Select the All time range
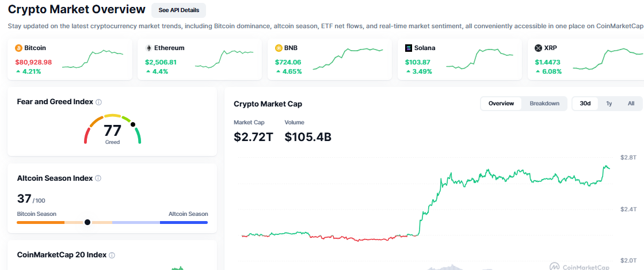The height and width of the screenshot is (270, 644). click(631, 104)
